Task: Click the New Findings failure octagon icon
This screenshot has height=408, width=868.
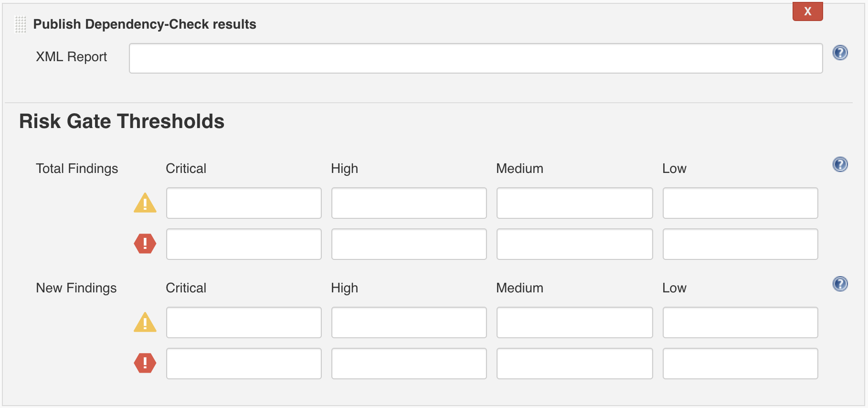Action: pyautogui.click(x=145, y=363)
